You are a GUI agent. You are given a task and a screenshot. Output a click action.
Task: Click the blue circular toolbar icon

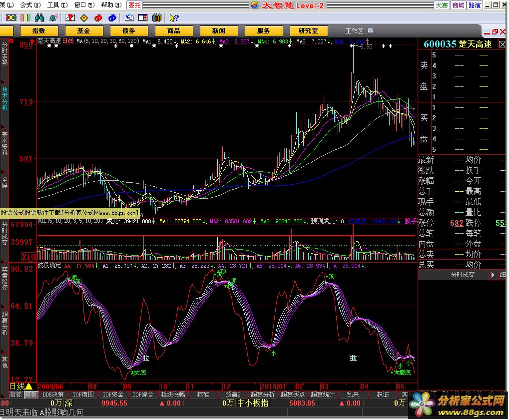point(112,18)
